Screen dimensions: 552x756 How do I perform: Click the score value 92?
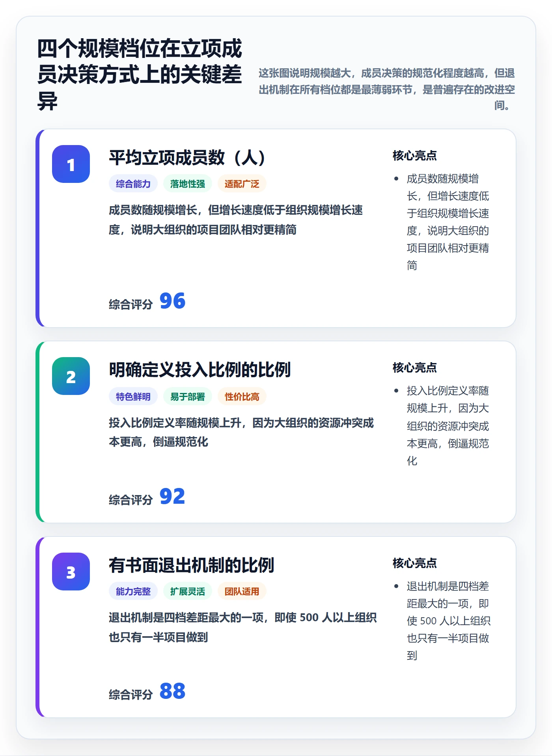[172, 497]
